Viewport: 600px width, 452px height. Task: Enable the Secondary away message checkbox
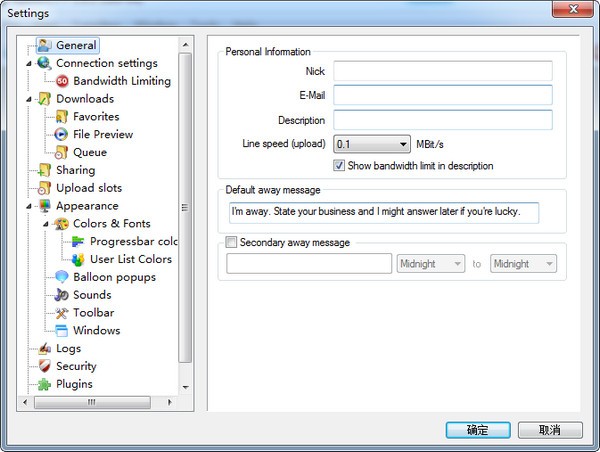tap(231, 242)
